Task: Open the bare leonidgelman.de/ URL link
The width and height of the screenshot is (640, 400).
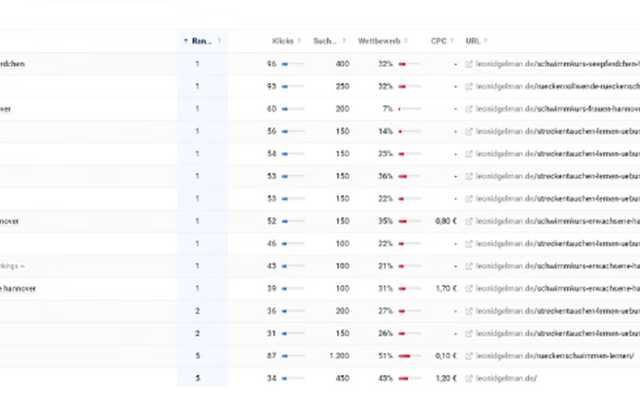Action: point(506,378)
